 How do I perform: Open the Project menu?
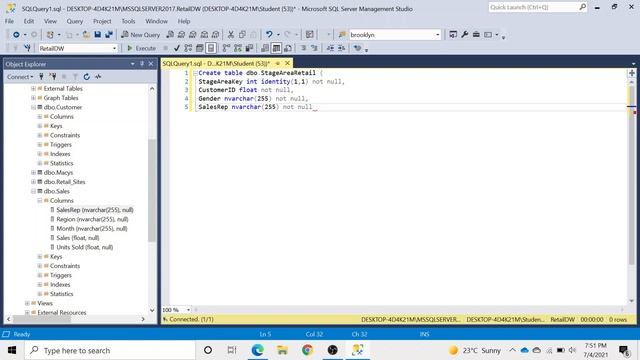click(x=102, y=21)
